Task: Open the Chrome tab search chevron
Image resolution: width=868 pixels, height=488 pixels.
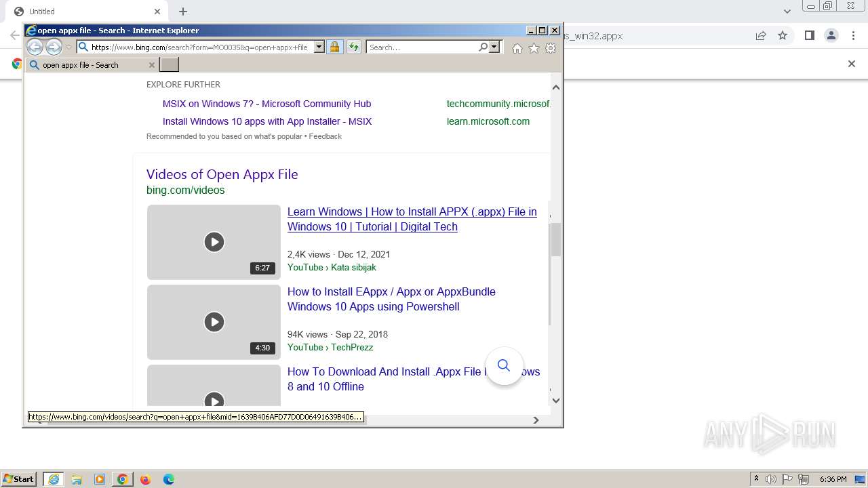Action: 787,12
